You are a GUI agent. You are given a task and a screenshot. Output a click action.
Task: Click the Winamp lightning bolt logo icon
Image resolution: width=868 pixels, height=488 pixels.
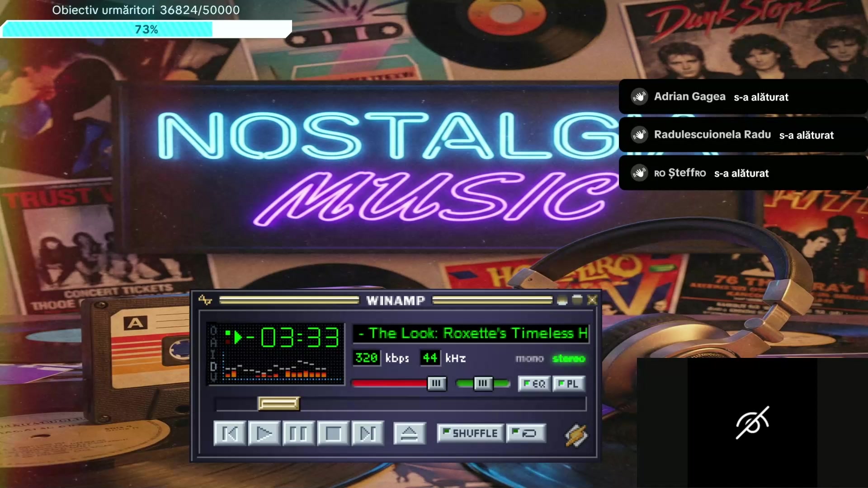click(576, 435)
